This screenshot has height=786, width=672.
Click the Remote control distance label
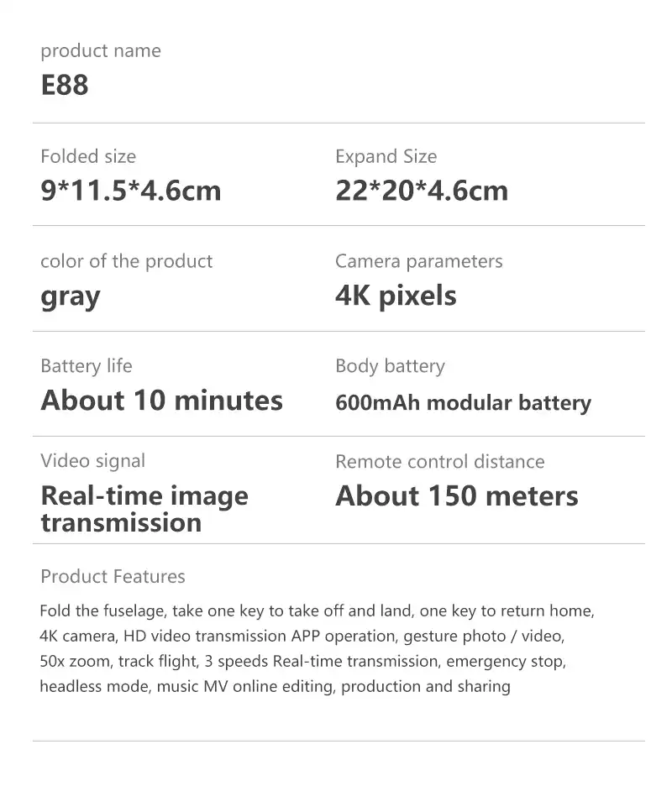pos(440,462)
